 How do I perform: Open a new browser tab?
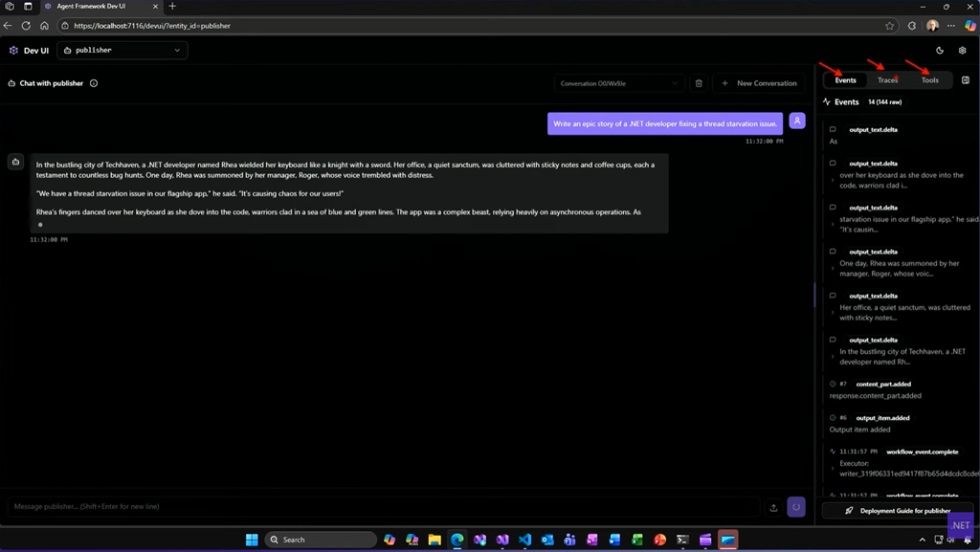pyautogui.click(x=172, y=7)
